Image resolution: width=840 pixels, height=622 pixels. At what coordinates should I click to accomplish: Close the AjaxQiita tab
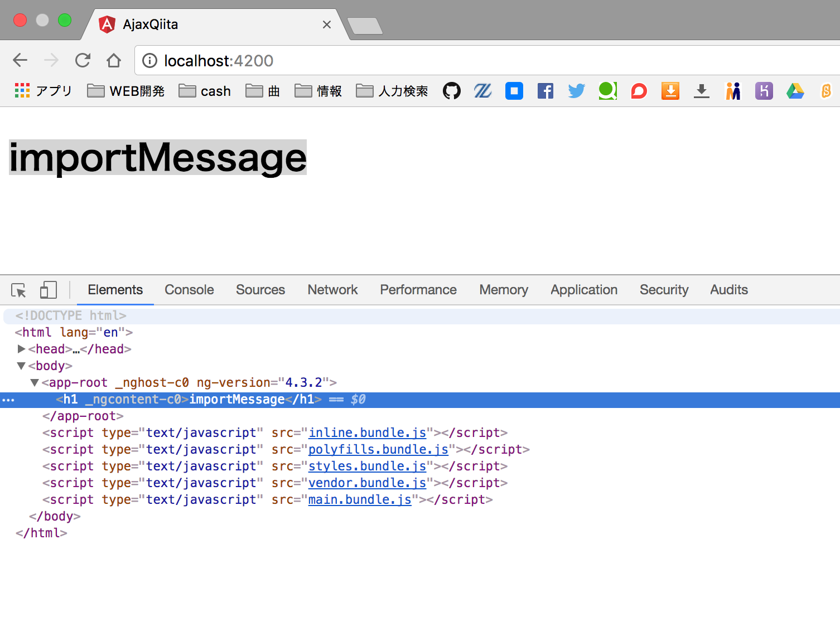tap(327, 25)
